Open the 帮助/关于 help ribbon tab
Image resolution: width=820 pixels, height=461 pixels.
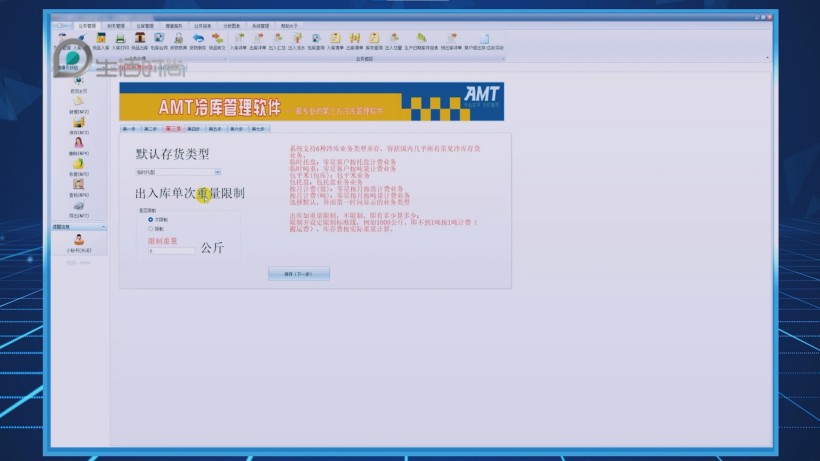289,26
